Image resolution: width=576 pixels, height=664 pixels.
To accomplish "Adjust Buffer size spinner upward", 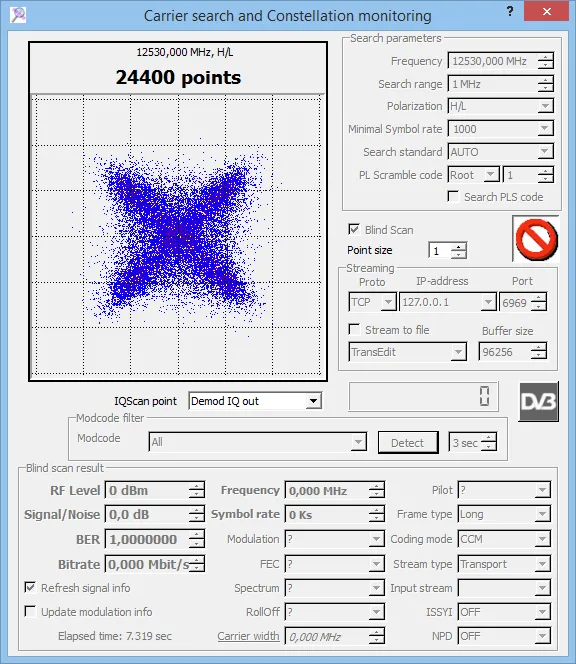I will point(539,348).
